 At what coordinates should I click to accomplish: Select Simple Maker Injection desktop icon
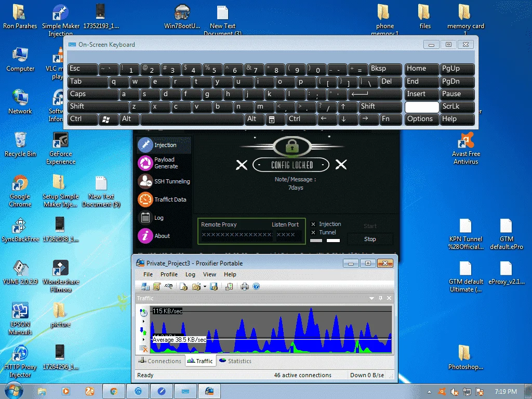[60, 20]
